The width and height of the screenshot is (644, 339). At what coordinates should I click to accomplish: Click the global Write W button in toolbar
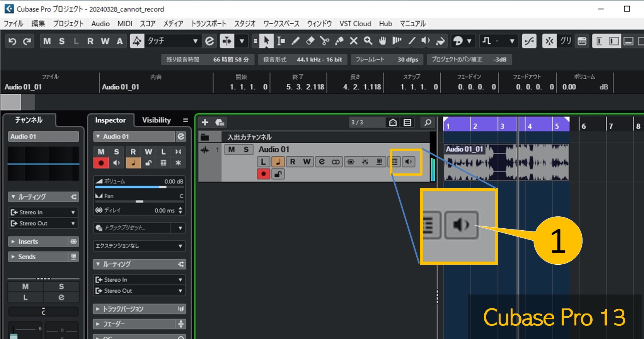point(105,41)
